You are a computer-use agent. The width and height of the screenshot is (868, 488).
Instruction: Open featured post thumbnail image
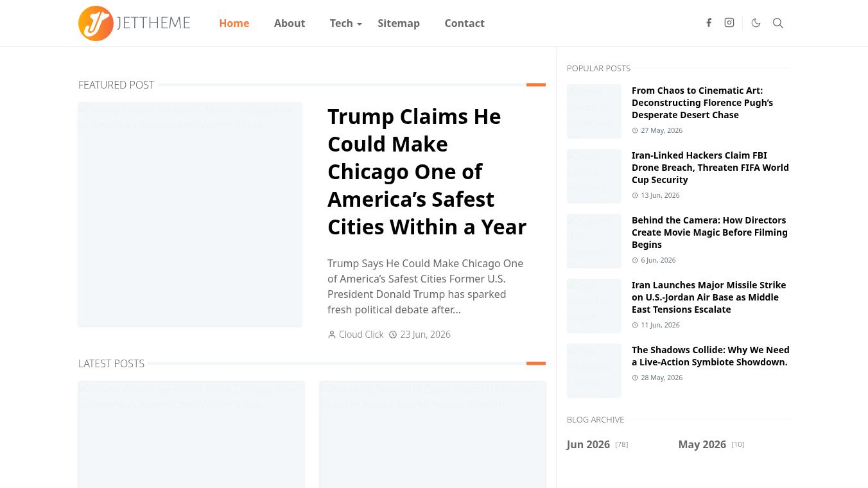point(190,214)
